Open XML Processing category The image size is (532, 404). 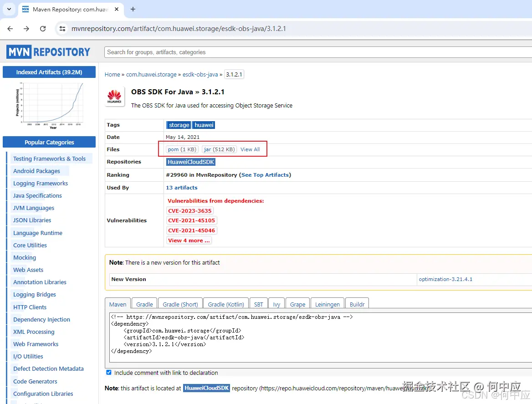coord(34,332)
